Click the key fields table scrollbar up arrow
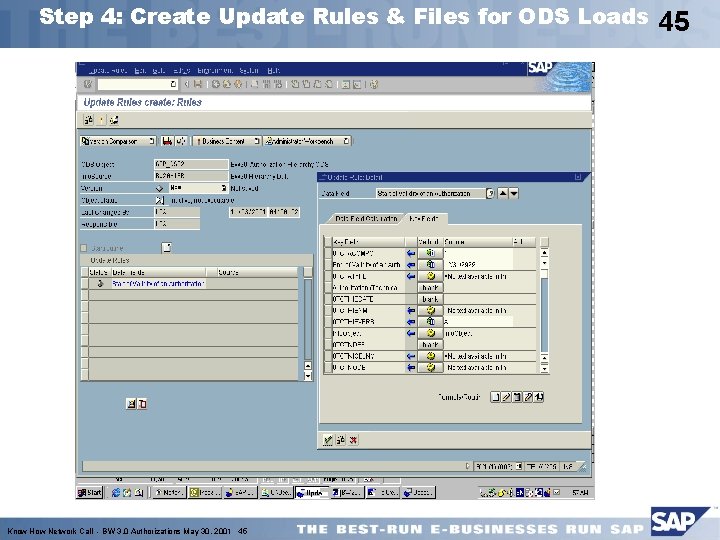720x540 pixels. [544, 253]
